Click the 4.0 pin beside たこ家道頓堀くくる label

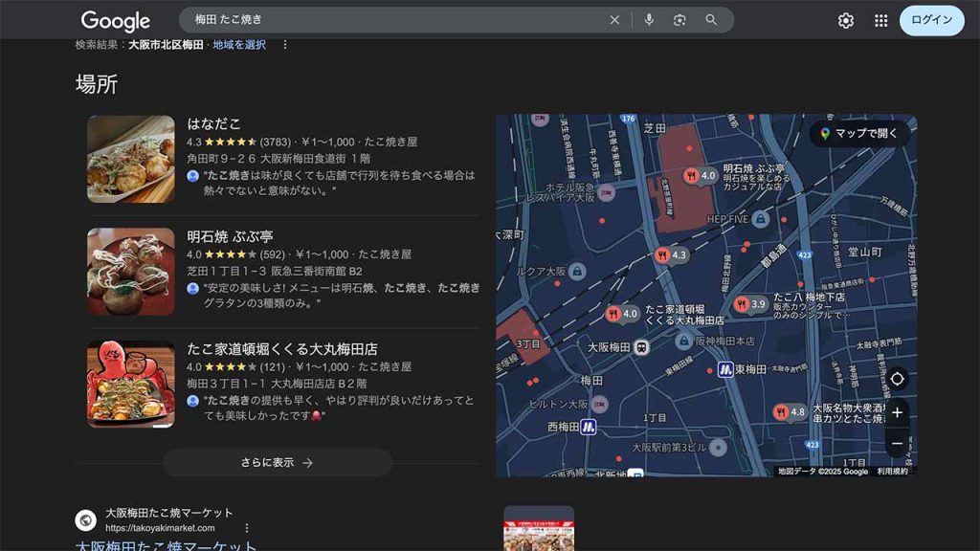click(x=622, y=314)
